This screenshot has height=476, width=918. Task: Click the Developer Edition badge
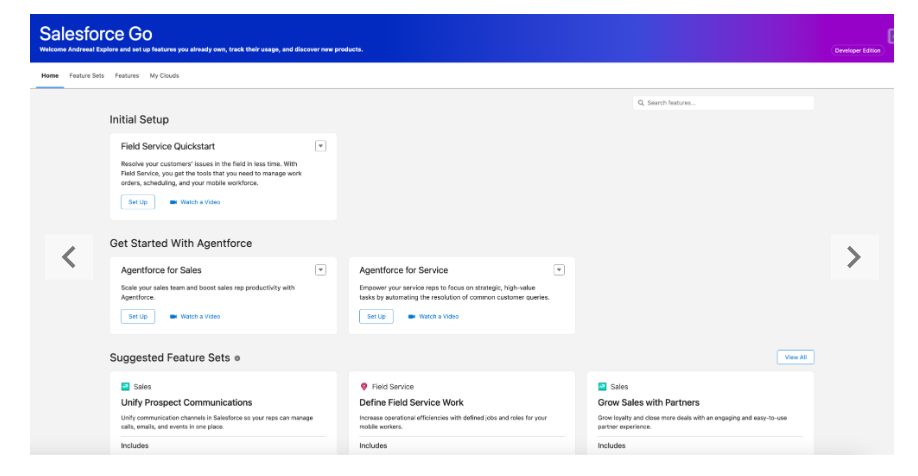pos(857,50)
